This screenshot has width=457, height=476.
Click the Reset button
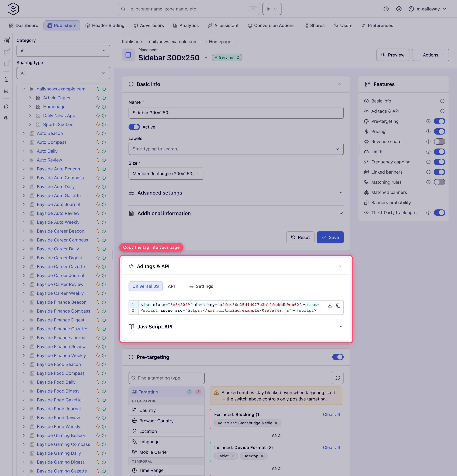coord(300,237)
